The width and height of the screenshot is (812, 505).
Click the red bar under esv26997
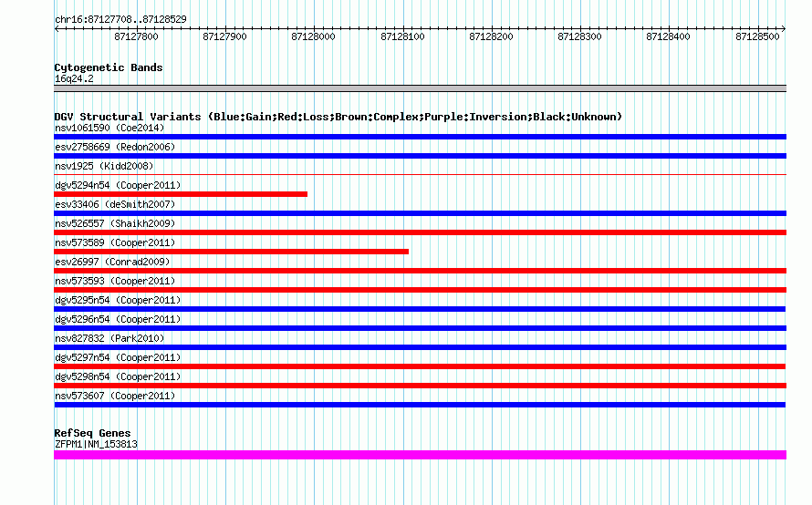coord(420,271)
